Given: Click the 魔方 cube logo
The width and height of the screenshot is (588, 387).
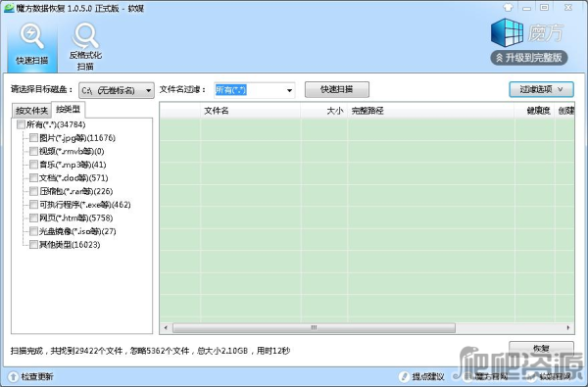Looking at the screenshot, I should click(x=507, y=32).
